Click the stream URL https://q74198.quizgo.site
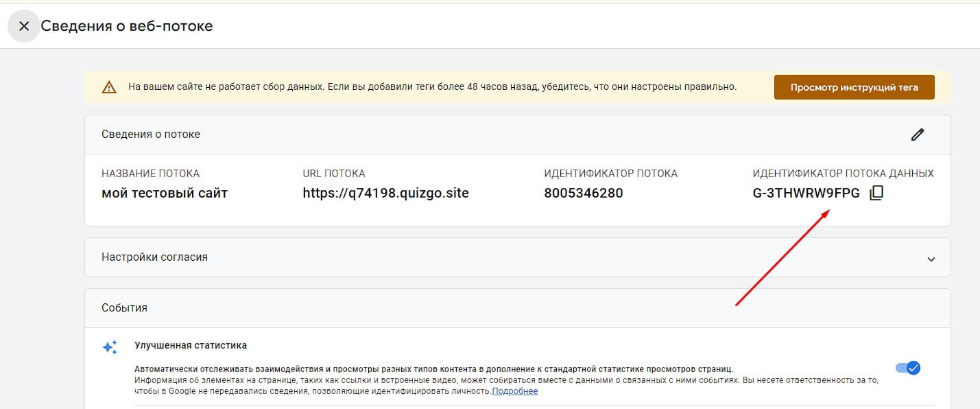 [385, 194]
